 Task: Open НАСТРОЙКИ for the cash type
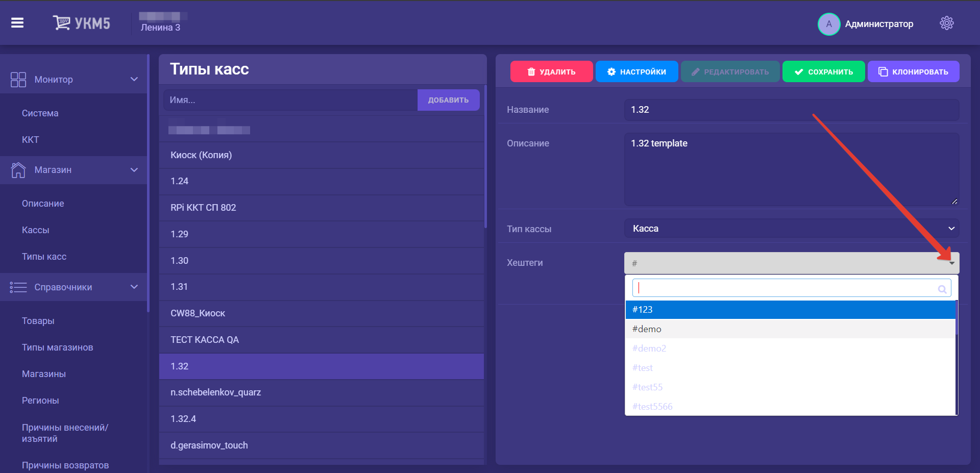(636, 72)
